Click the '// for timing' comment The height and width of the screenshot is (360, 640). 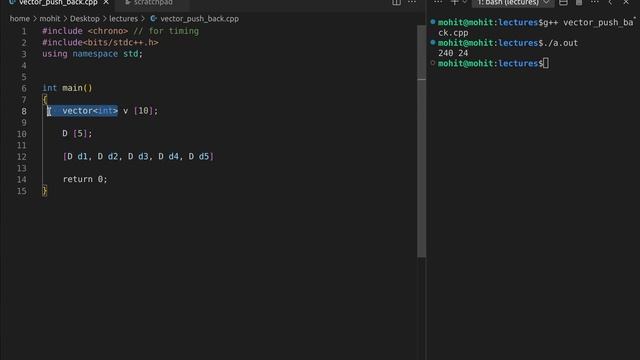pos(166,31)
